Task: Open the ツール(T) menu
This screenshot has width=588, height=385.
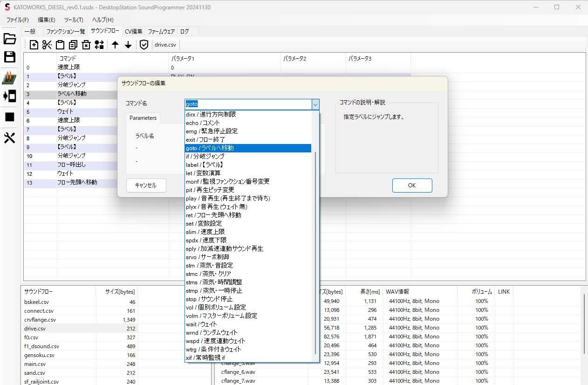Action: (74, 20)
